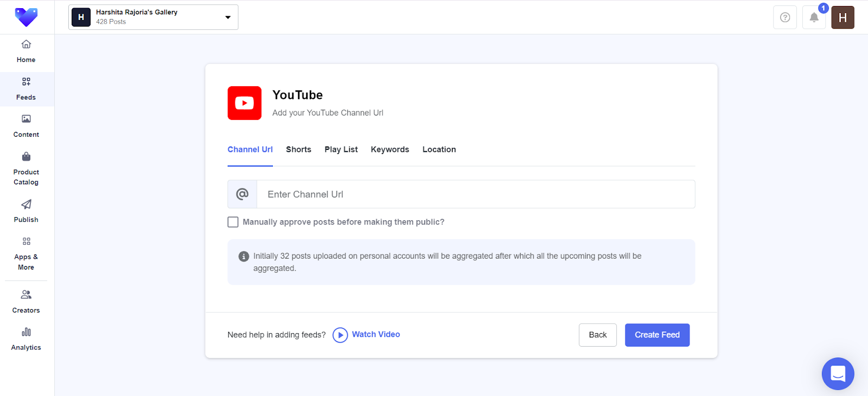Screen dimensions: 868x396
Task: Switch to the Shorts tab
Action: [x=299, y=150]
